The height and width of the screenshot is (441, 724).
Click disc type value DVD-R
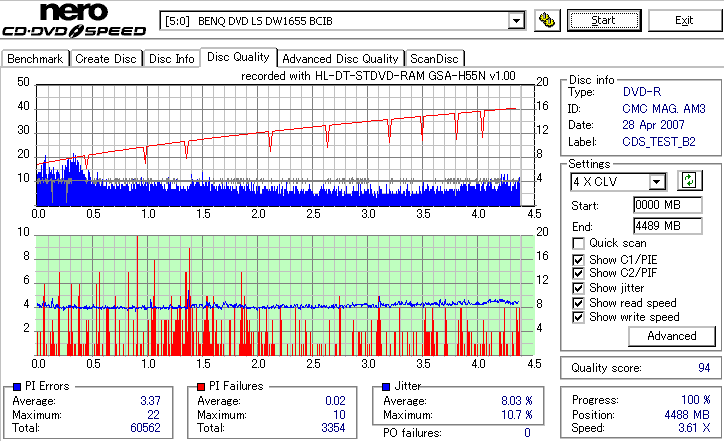pyautogui.click(x=642, y=92)
